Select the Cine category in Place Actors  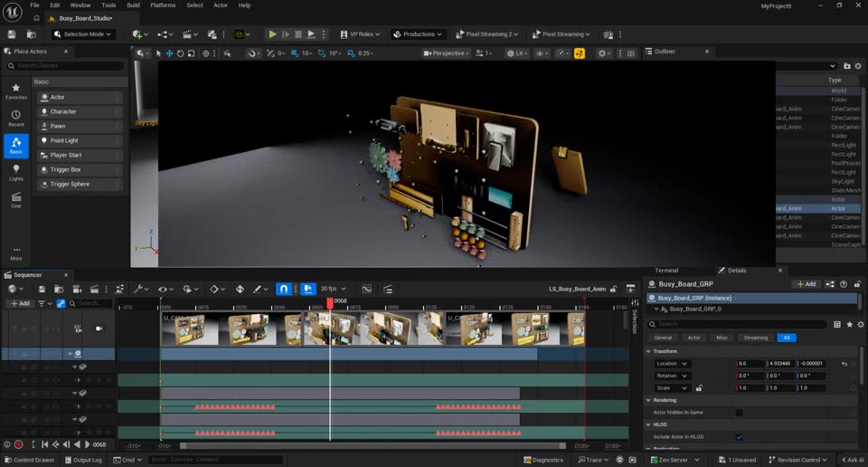(x=16, y=200)
